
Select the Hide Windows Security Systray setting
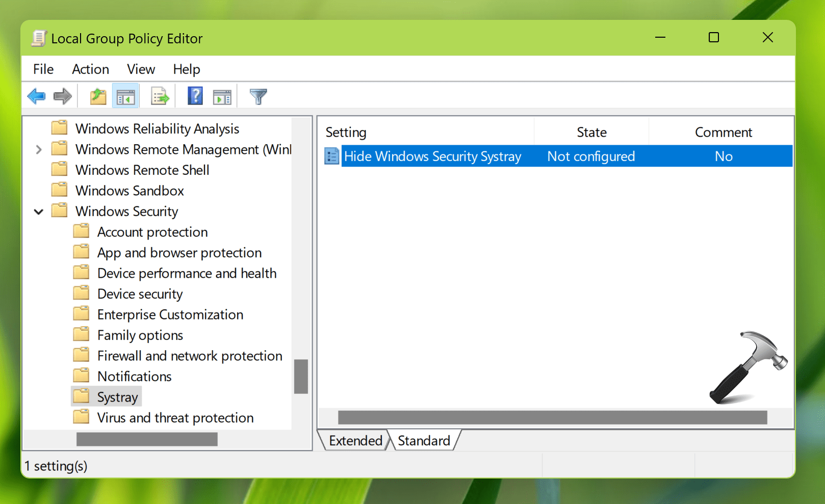pyautogui.click(x=433, y=156)
